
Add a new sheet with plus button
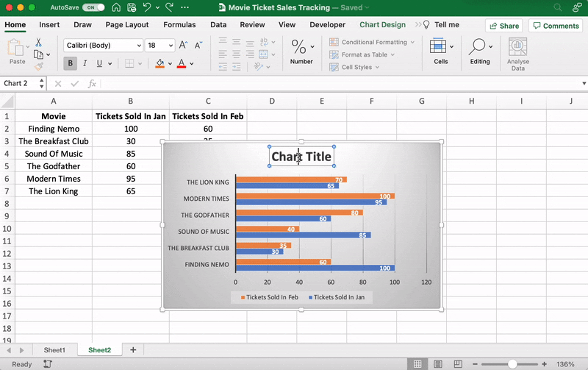(x=133, y=350)
